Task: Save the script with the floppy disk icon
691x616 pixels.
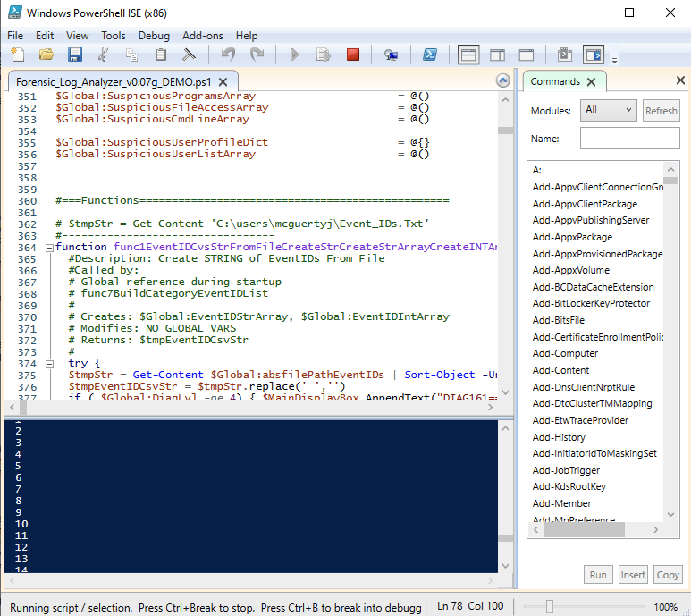Action: click(x=75, y=55)
